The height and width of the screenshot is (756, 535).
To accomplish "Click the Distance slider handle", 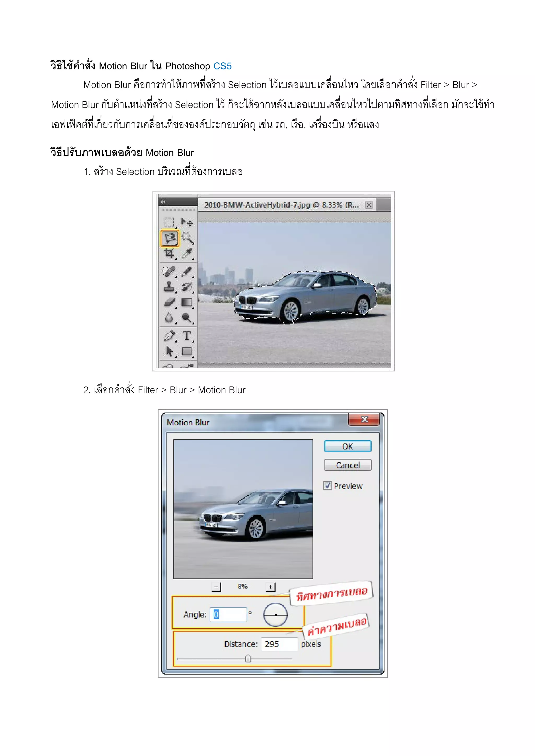I will pos(248,659).
